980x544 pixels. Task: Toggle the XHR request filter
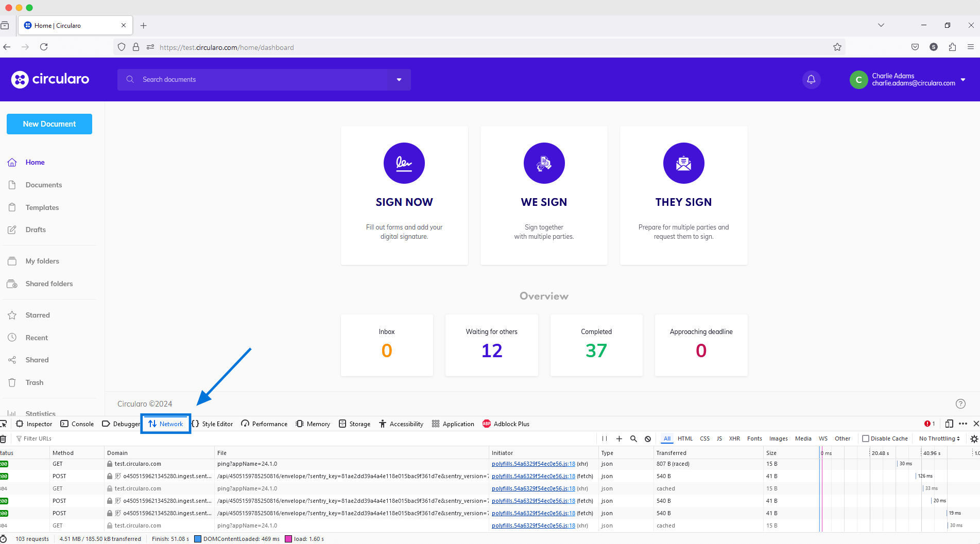(734, 438)
